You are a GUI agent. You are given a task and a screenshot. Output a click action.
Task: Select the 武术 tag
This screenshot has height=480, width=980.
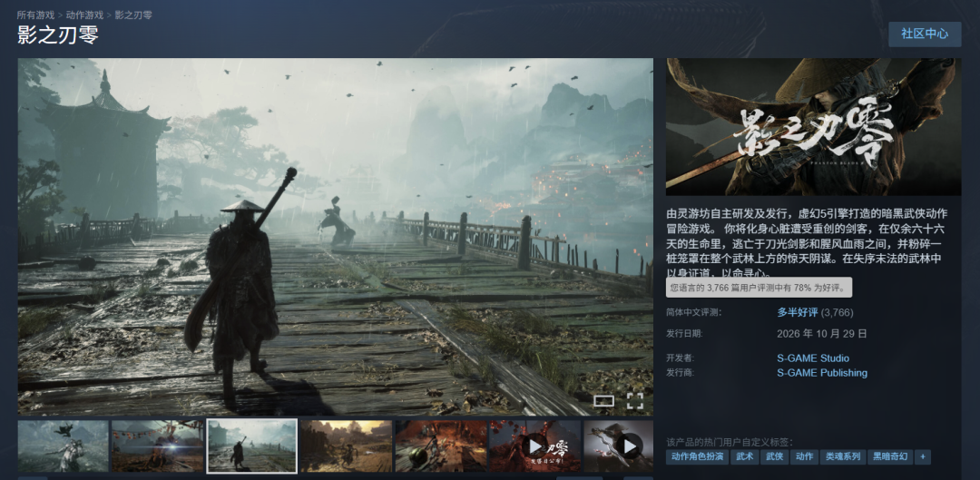coord(745,457)
